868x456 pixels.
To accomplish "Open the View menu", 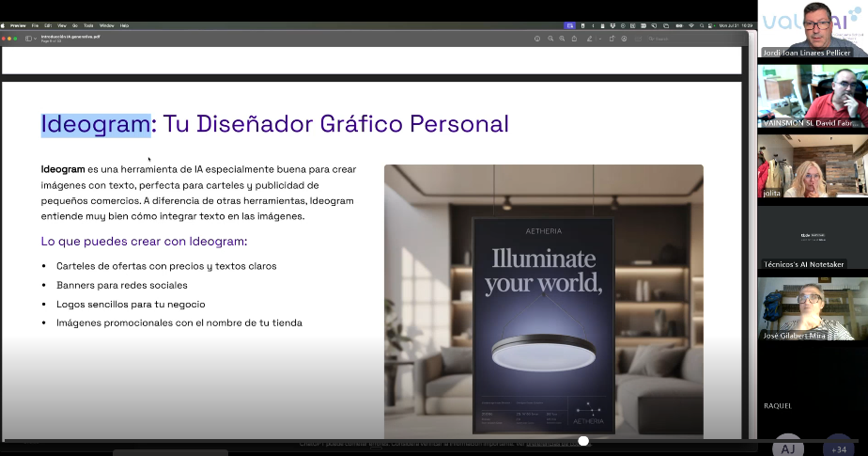I will tap(62, 25).
